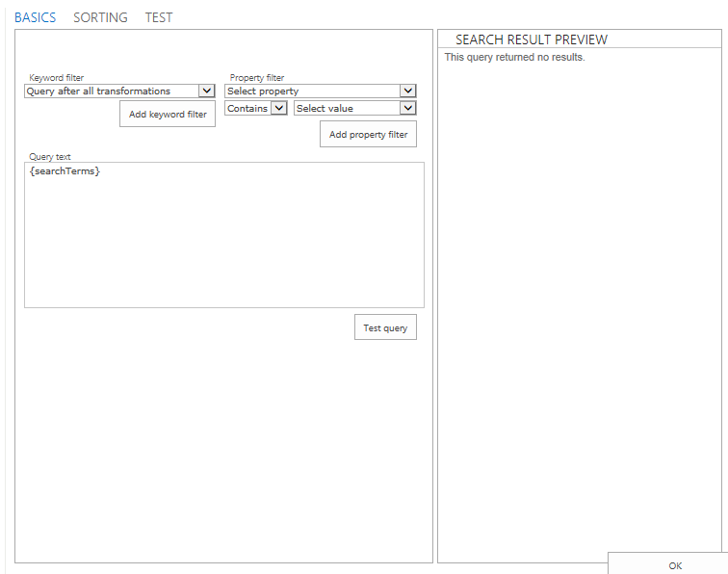This screenshot has height=574, width=728.
Task: Click the 'This query returned no results.' message
Action: click(514, 57)
